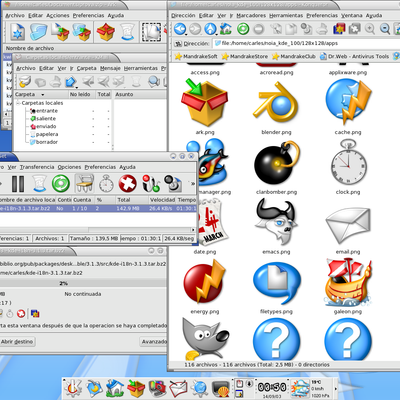The width and height of the screenshot is (400, 400).
Task: Create a new archive in Ark toolbar
Action: click(18, 32)
